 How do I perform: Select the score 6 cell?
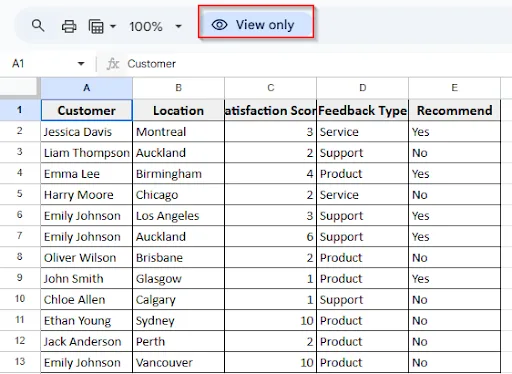point(271,237)
